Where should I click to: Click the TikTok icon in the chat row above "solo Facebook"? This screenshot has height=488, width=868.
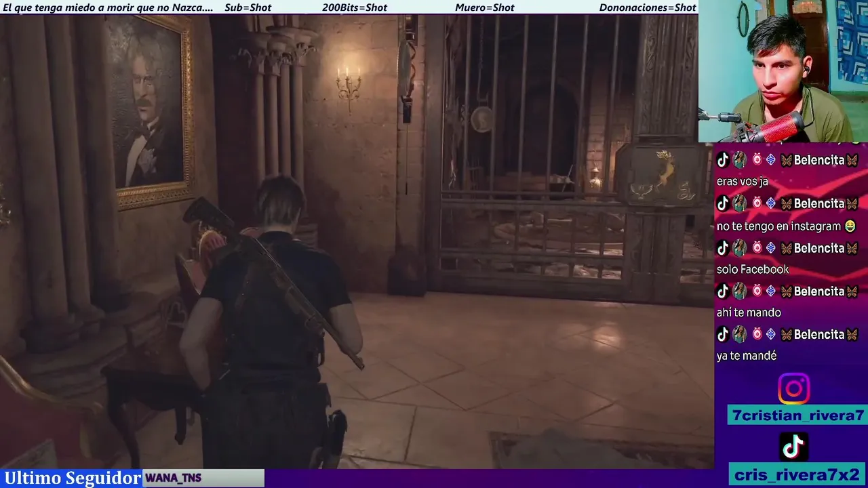723,247
